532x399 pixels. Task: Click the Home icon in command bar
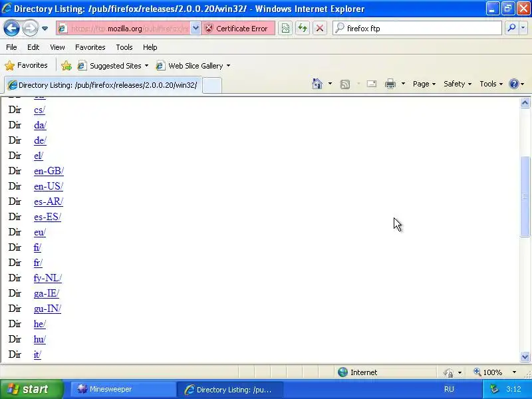pyautogui.click(x=317, y=84)
